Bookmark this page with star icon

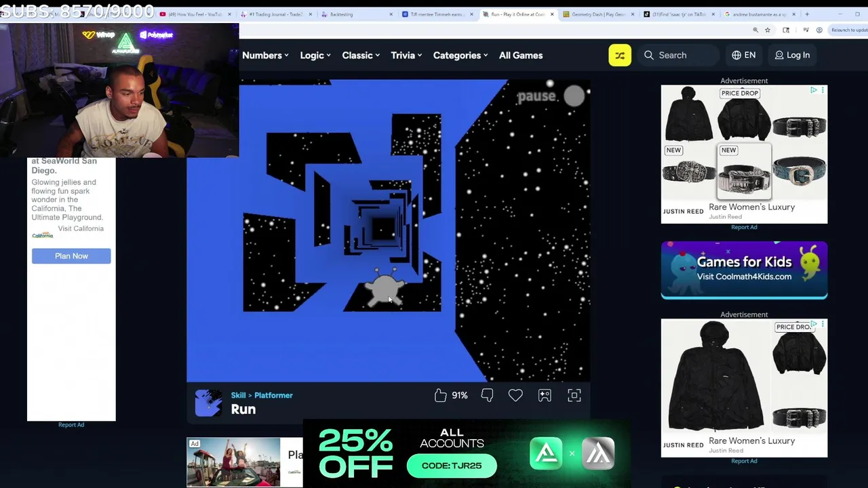(768, 30)
